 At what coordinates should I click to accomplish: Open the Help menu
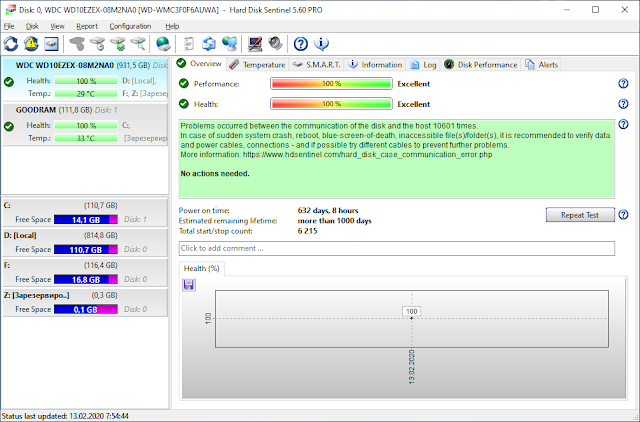[172, 26]
